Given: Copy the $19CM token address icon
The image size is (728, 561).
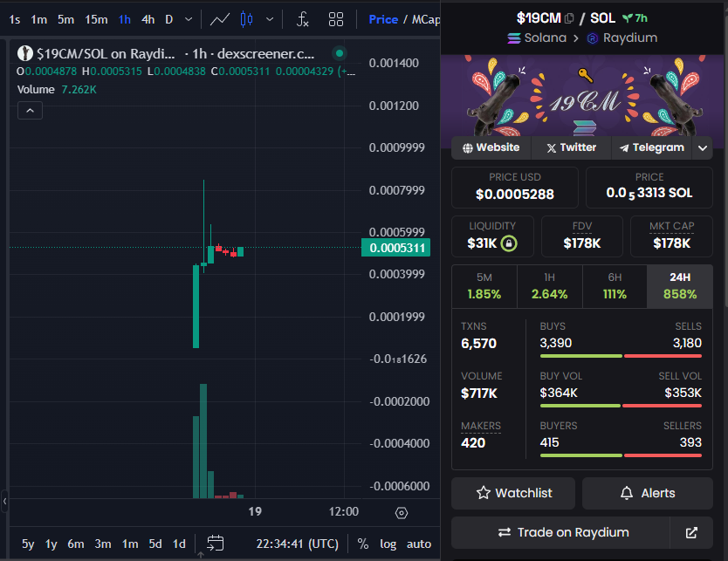Looking at the screenshot, I should [x=569, y=18].
